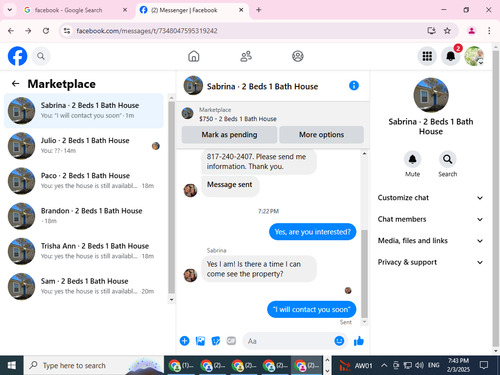500x375 pixels.
Task: Click Mark as pending button
Action: (229, 135)
